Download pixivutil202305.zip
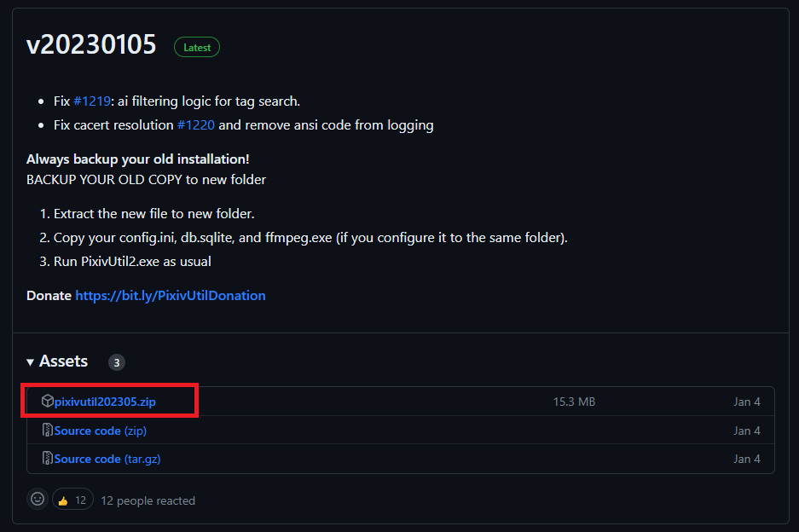 pos(102,401)
